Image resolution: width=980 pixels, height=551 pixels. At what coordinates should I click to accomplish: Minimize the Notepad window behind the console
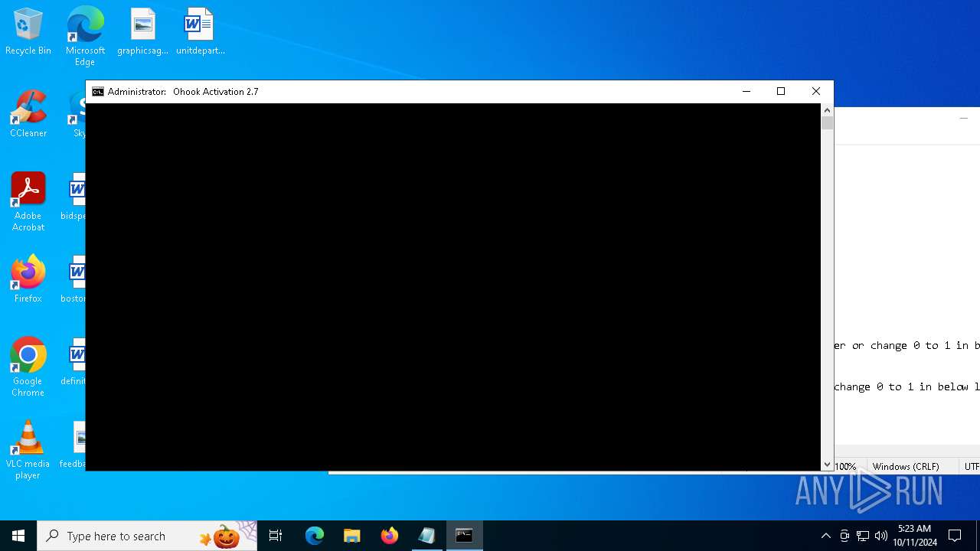(963, 119)
